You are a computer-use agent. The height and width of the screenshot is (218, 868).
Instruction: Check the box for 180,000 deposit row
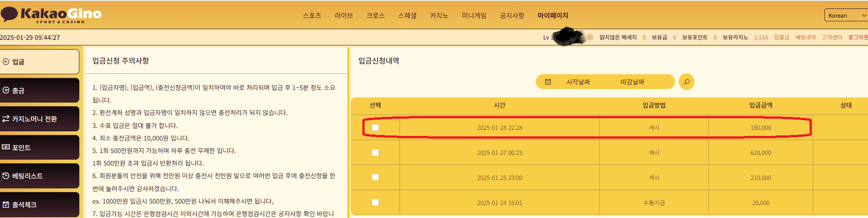pos(375,128)
